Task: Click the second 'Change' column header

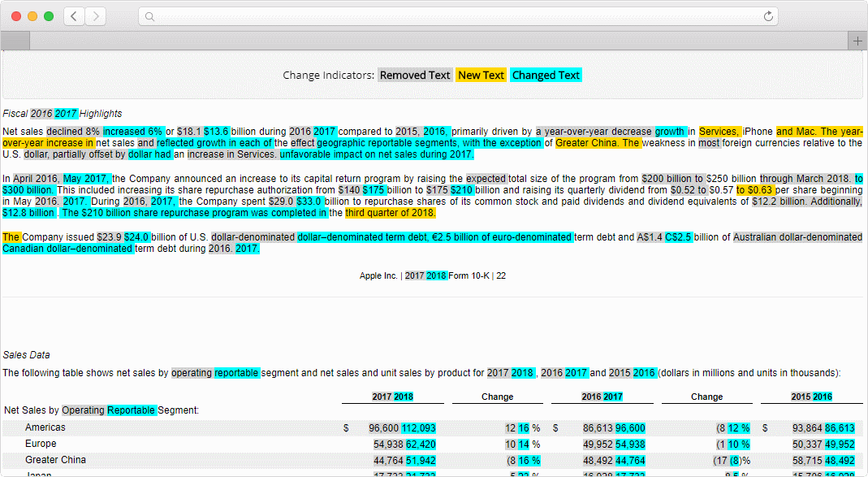Action: (x=707, y=397)
